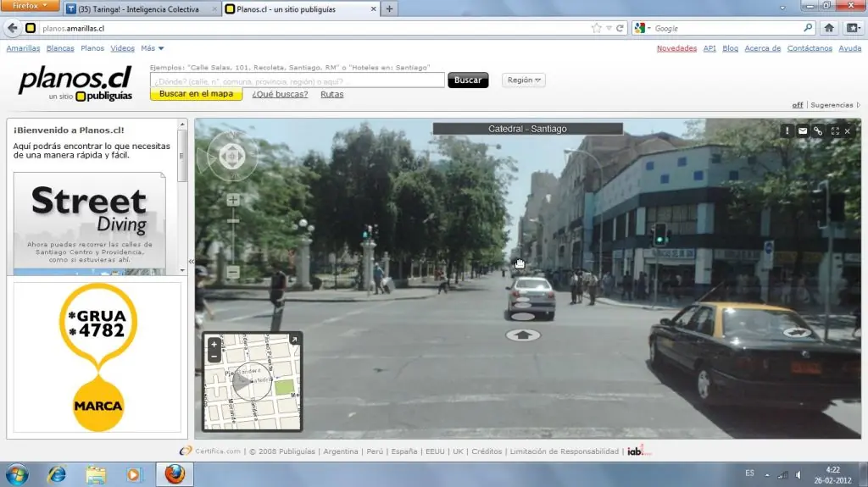
Task: Click the GRUA 4782 advertisement banner
Action: (97, 357)
